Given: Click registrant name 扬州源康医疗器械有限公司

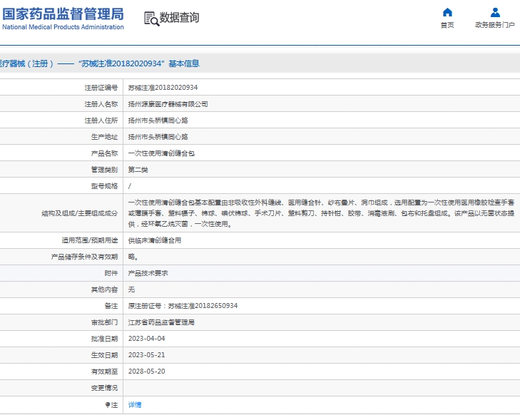Looking at the screenshot, I should click(x=168, y=104).
